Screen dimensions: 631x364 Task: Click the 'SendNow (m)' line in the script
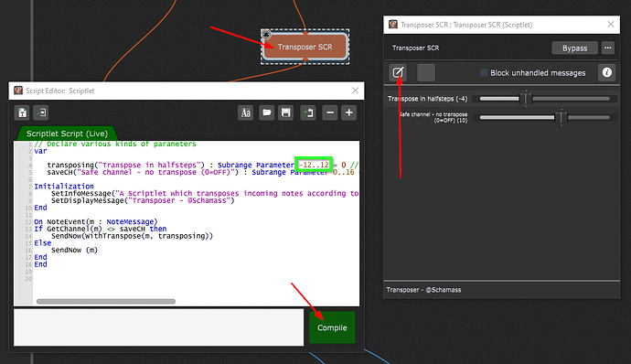click(x=74, y=250)
